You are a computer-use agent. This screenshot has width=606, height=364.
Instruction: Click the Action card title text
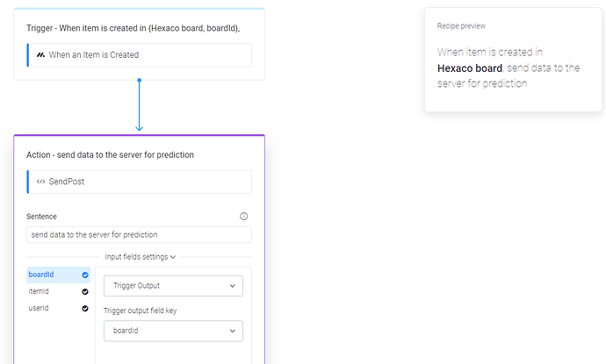pos(111,155)
